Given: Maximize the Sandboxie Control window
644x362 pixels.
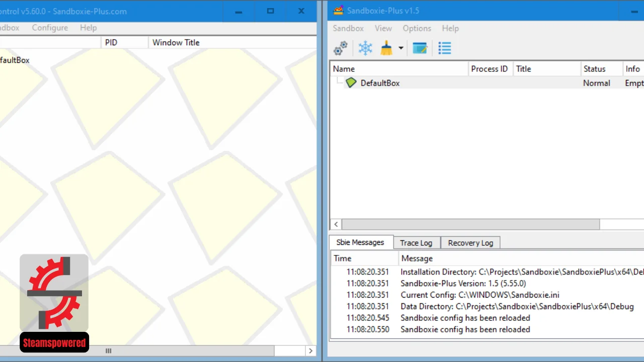Looking at the screenshot, I should [271, 11].
